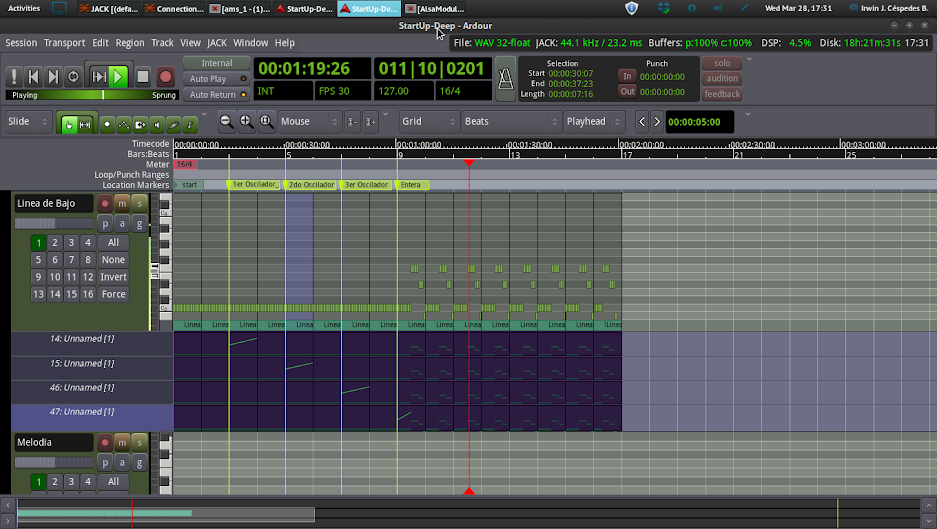
Task: Open the Transport menu
Action: pos(64,43)
